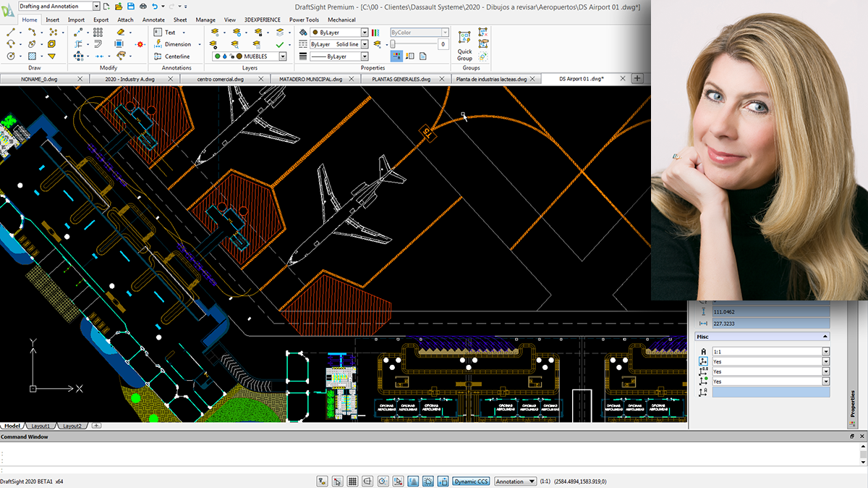Click the Centerline annotation tool
This screenshot has height=488, width=868.
click(172, 56)
